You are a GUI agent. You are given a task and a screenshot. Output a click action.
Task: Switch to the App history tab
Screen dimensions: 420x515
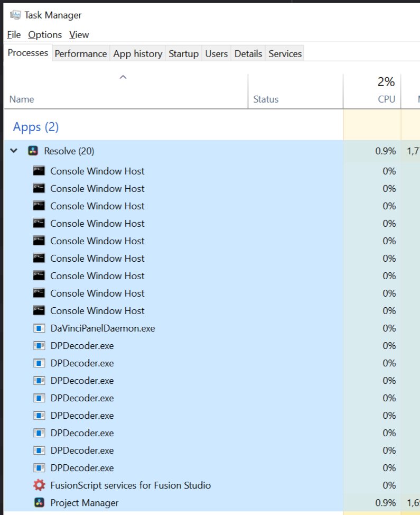(138, 53)
